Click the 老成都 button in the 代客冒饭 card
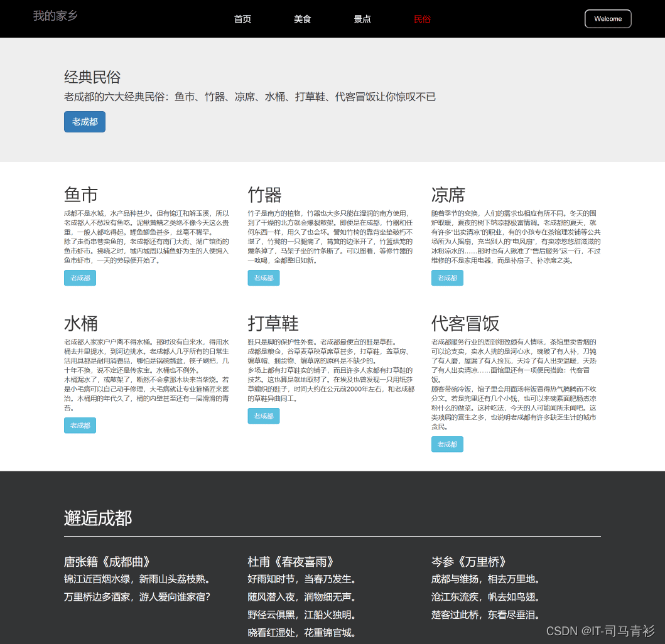 (x=446, y=444)
